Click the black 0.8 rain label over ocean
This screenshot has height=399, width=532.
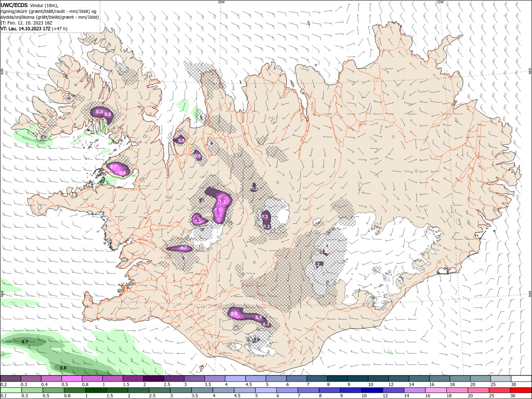[x=63, y=368]
